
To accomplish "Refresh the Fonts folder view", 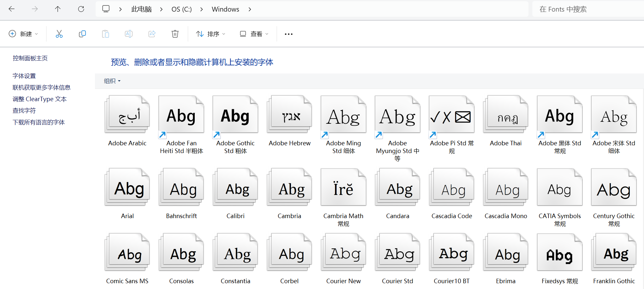I will coord(81,9).
